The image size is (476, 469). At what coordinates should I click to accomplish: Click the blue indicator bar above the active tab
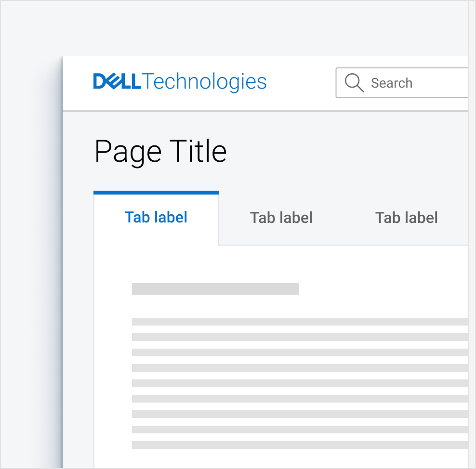pos(156,191)
